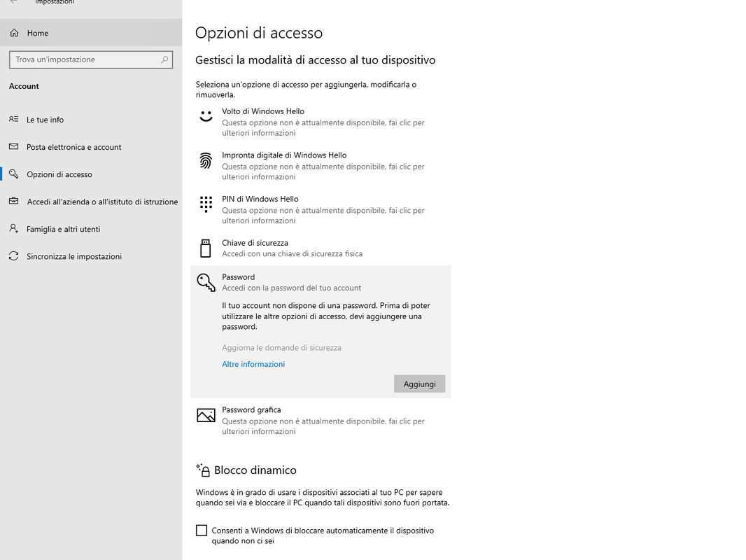Click the padlock icon beside Blocco dinamico

tap(203, 470)
